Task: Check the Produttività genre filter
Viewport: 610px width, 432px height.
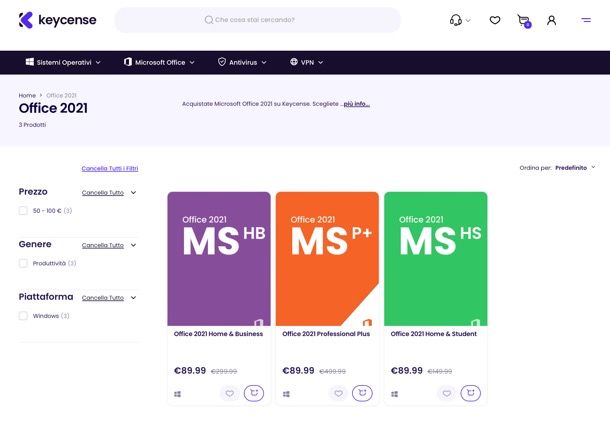Action: [x=23, y=263]
